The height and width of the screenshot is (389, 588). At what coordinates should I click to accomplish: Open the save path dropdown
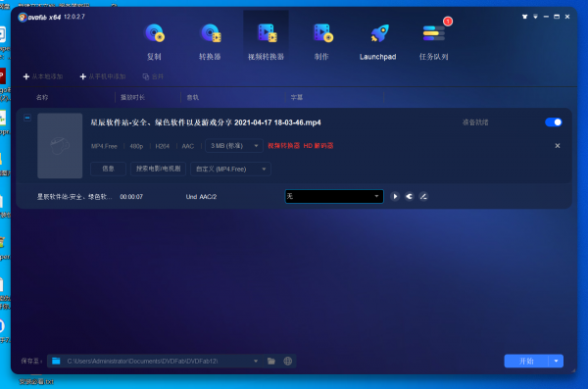point(256,361)
